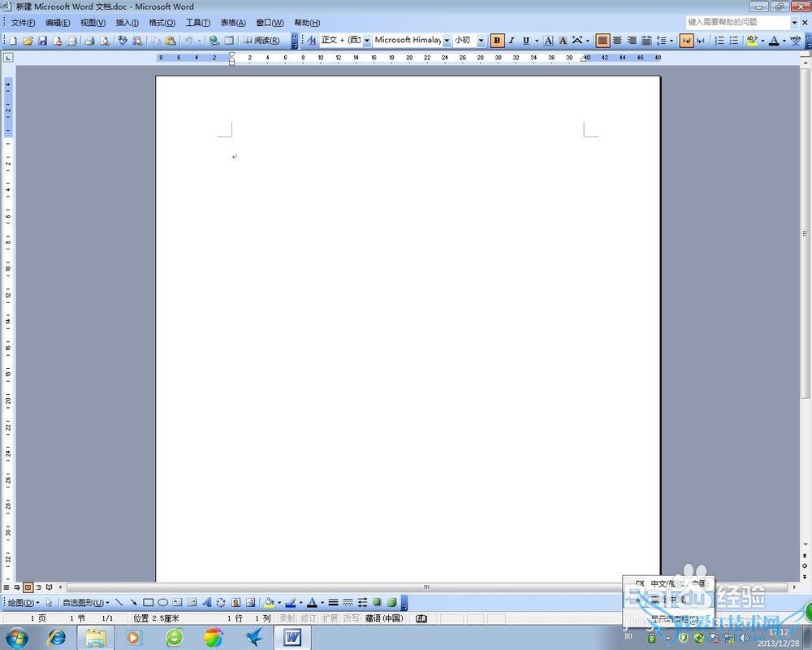This screenshot has width=812, height=650.
Task: Insert WordArt from the drawing toolbar
Action: (206, 602)
